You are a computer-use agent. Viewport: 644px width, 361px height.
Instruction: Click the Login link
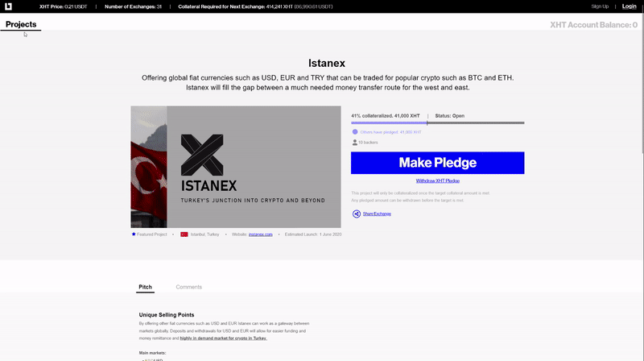629,6
